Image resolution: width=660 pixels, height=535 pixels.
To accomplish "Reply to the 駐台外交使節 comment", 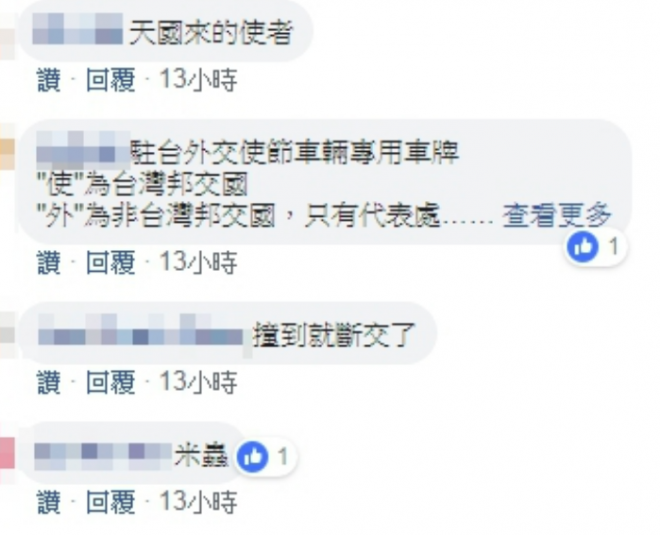I will [x=111, y=263].
